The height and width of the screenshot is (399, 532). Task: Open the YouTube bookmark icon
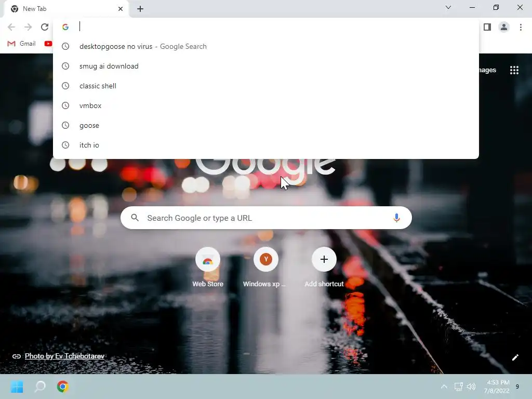(x=48, y=44)
